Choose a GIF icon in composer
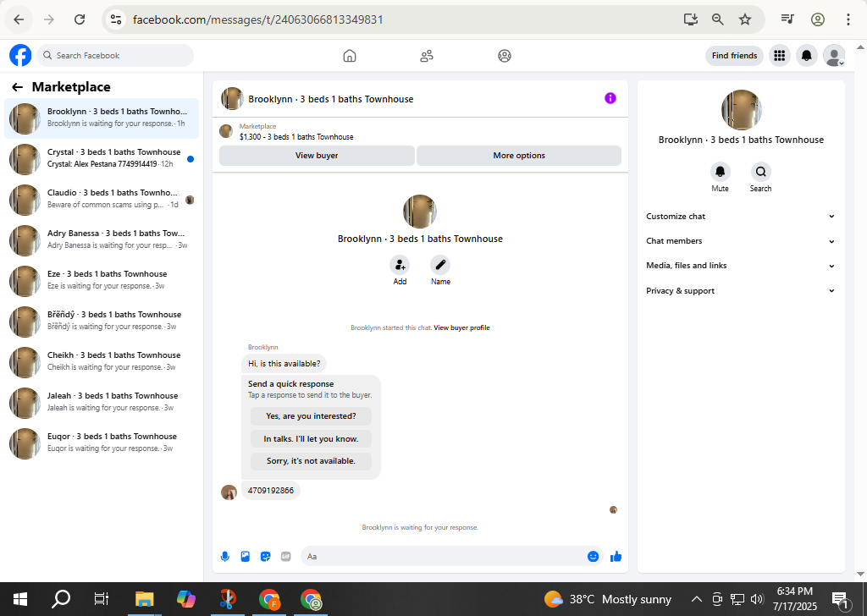 click(x=286, y=556)
